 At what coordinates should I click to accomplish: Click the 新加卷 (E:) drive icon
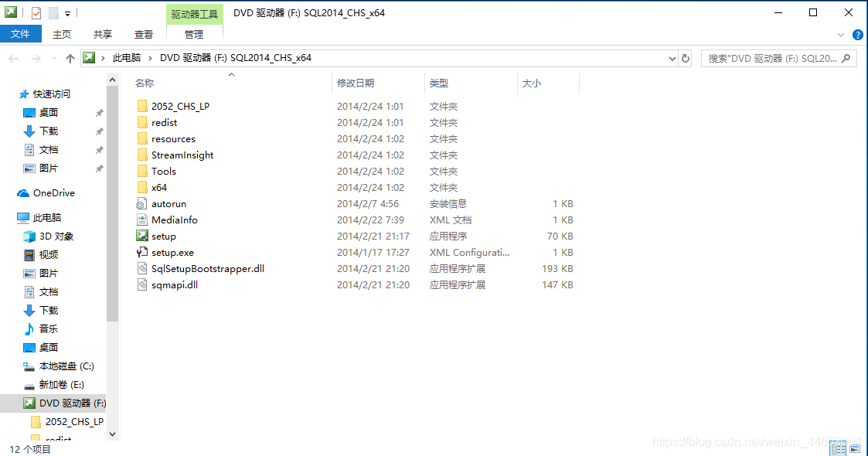coord(29,385)
